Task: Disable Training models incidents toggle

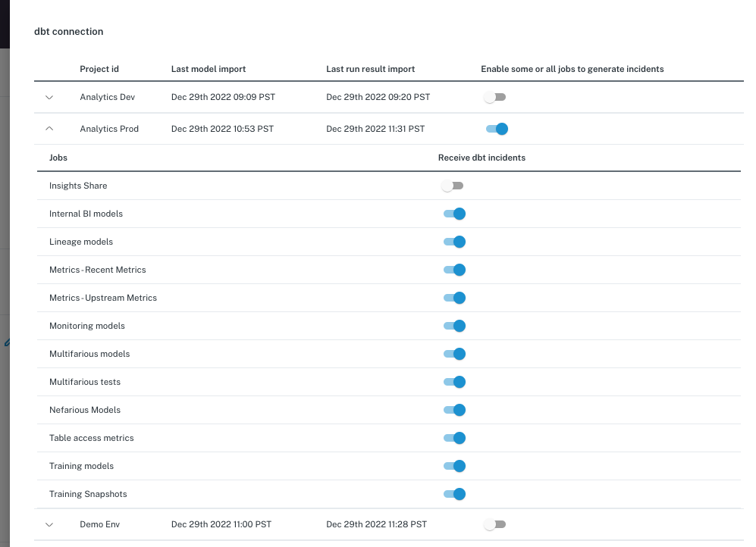Action: 454,466
